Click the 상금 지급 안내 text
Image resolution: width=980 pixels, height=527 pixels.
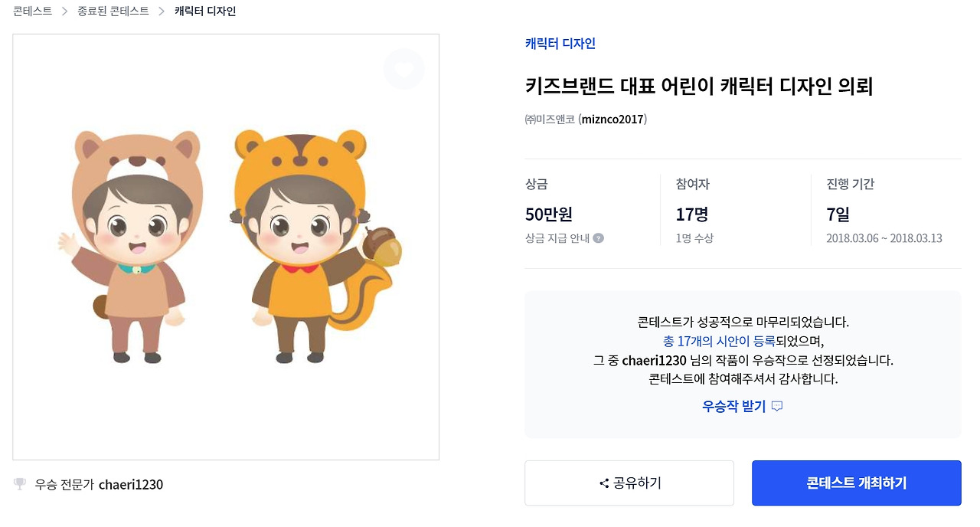point(557,238)
